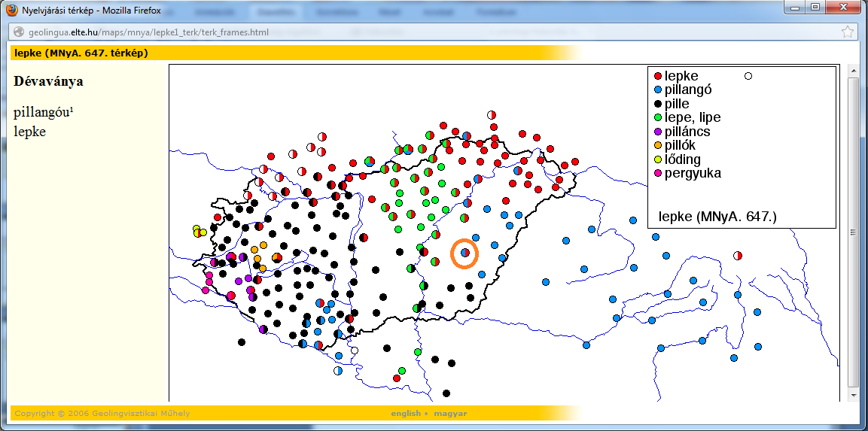The width and height of the screenshot is (868, 431).
Task: Click the orange pillók legend dot
Action: 657,145
